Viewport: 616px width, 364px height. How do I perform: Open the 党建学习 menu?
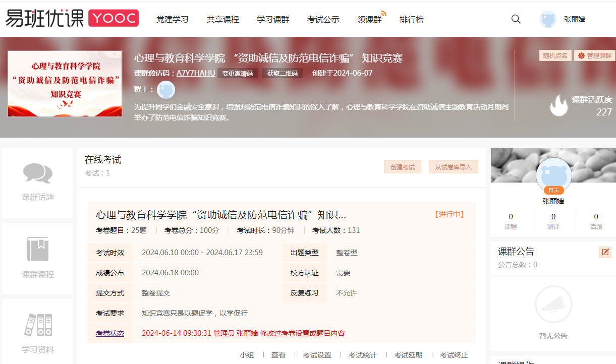tap(172, 20)
